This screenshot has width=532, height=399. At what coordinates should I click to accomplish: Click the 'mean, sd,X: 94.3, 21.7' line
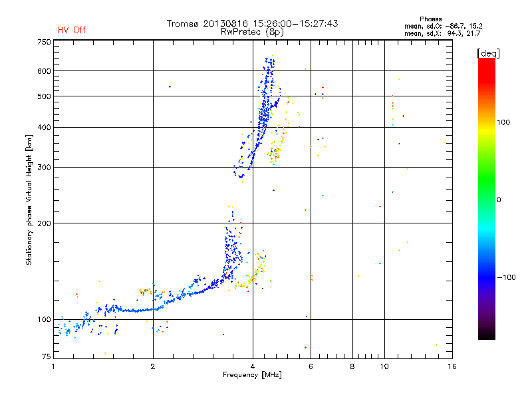[x=442, y=33]
